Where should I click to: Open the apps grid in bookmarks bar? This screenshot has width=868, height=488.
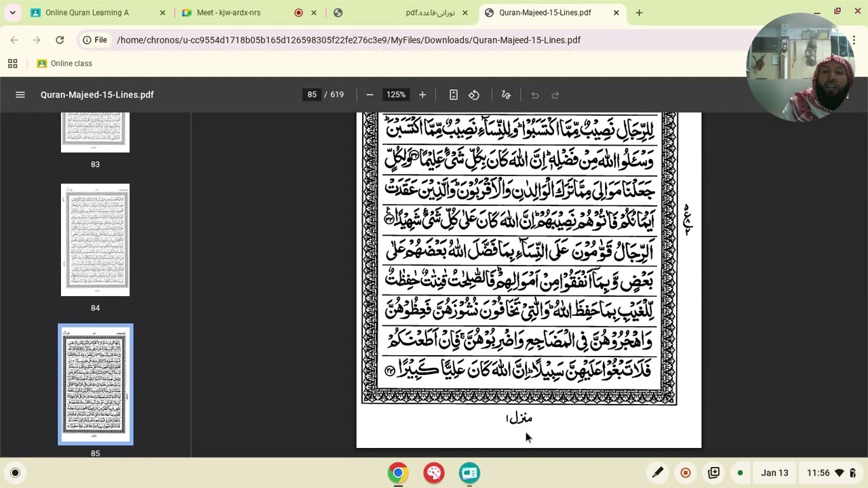click(x=12, y=64)
